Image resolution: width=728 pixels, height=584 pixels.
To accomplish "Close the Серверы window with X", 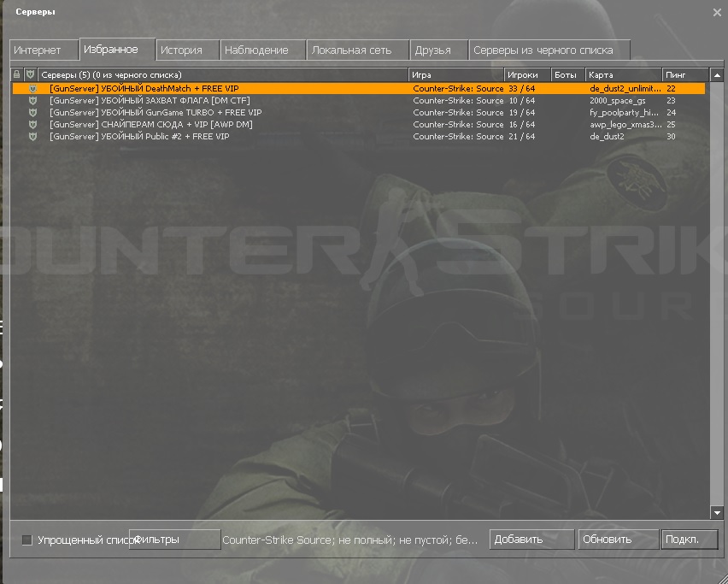I will [x=716, y=12].
